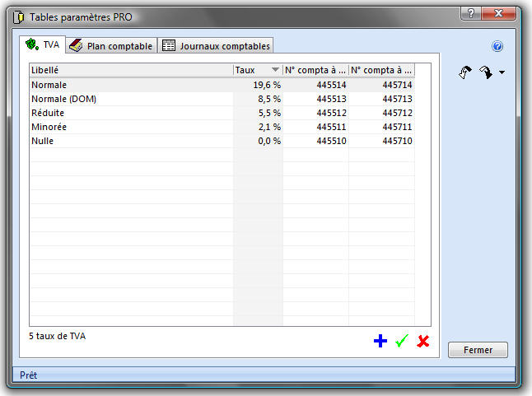Click the left import arrow icon
This screenshot has height=396, width=532.
point(465,72)
